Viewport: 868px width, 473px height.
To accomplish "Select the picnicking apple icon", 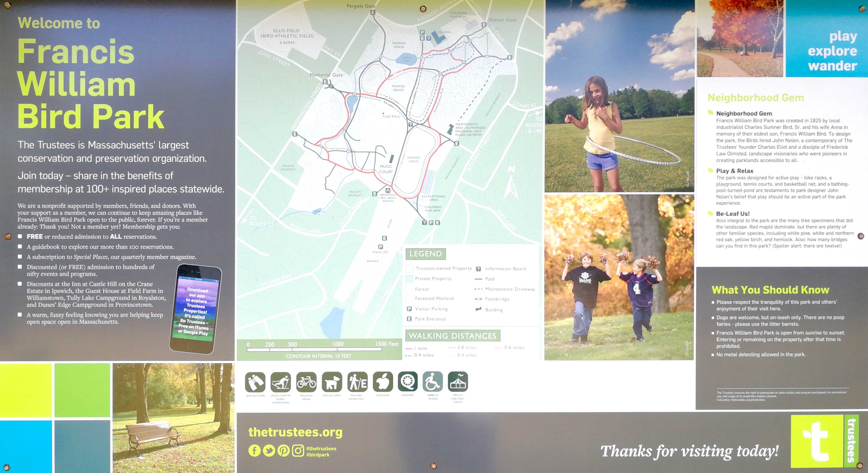I will (383, 382).
